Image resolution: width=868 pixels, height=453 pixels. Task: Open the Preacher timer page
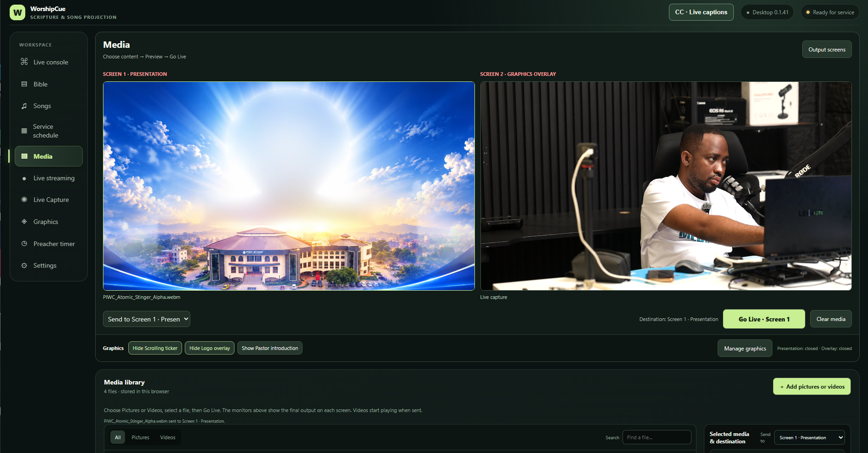[49, 244]
